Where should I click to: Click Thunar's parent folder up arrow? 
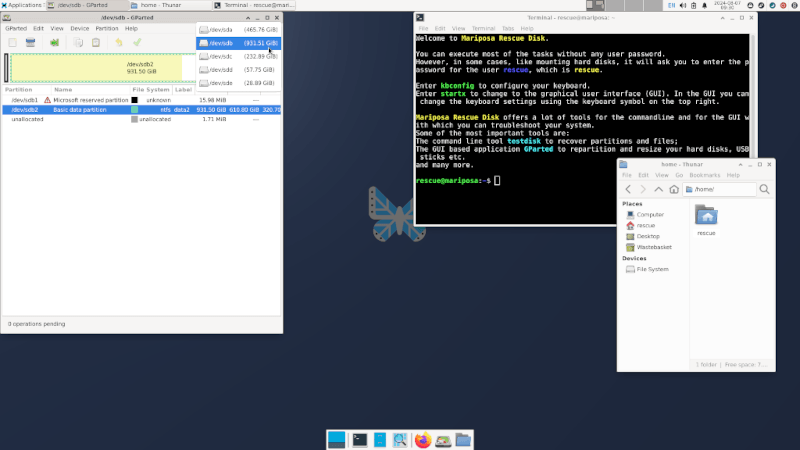658,189
